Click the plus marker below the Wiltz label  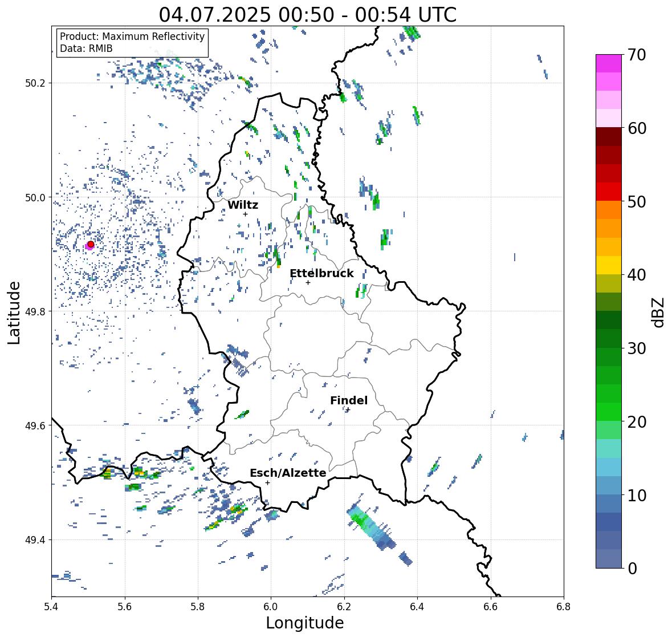click(x=245, y=214)
